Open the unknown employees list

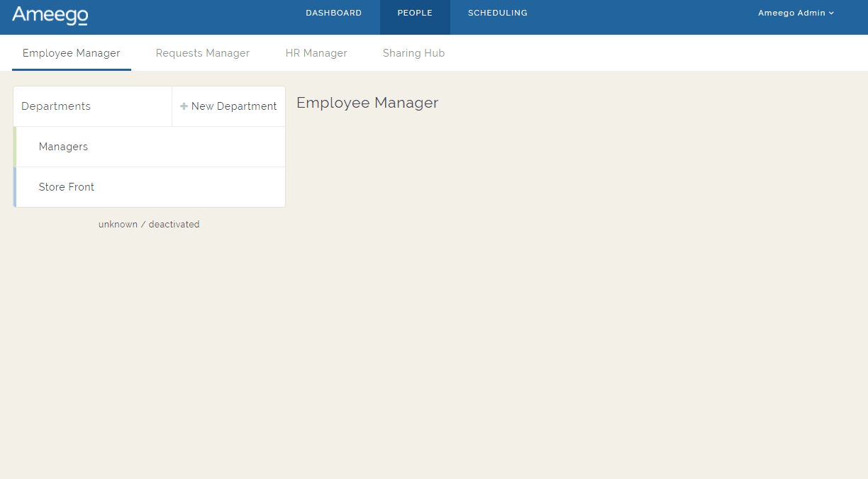118,224
